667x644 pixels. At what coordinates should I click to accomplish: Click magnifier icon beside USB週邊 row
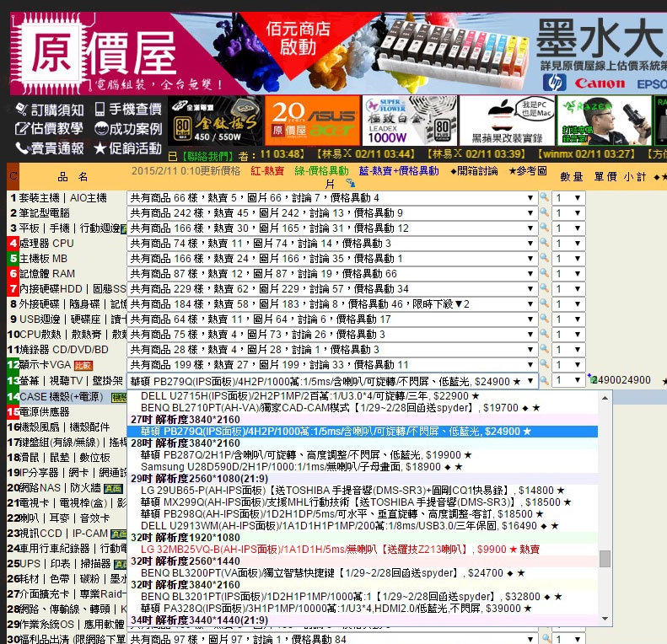pyautogui.click(x=544, y=319)
